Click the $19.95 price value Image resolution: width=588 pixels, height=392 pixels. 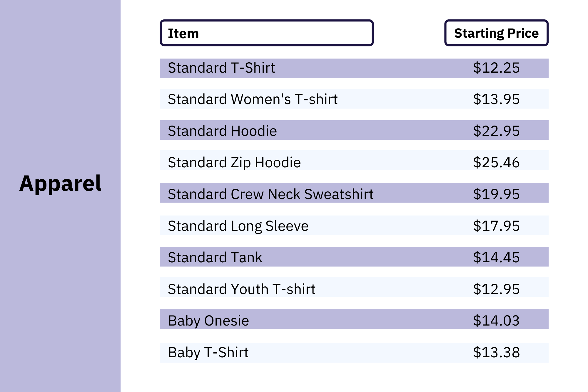(x=496, y=194)
